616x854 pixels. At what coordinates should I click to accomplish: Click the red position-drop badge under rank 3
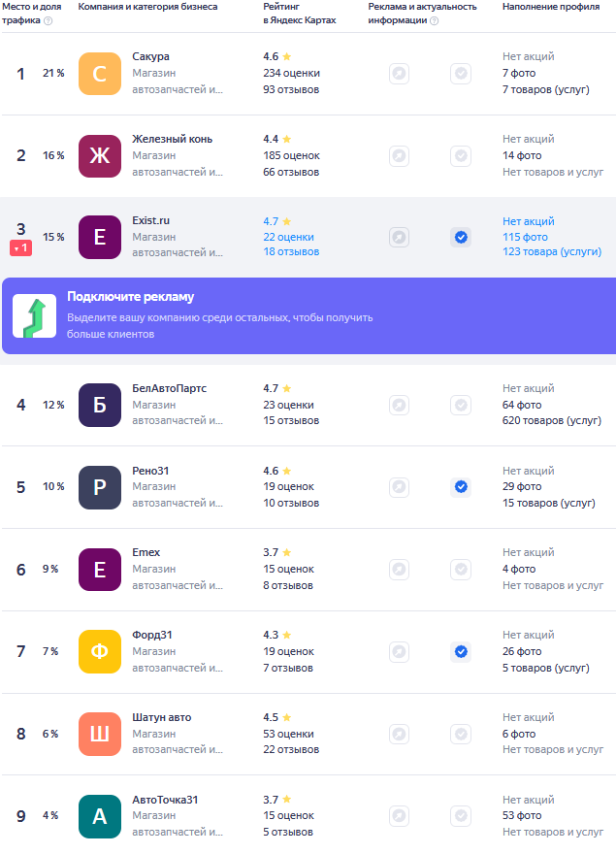21,248
